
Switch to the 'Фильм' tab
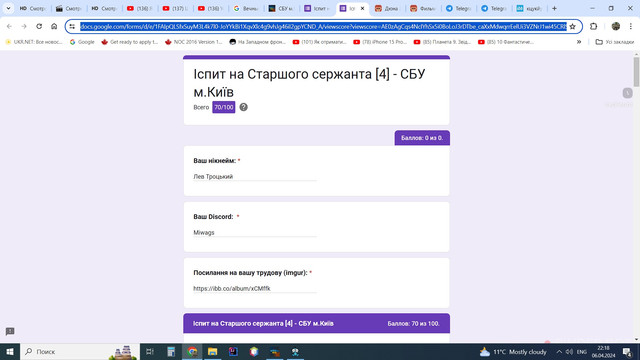(423, 8)
